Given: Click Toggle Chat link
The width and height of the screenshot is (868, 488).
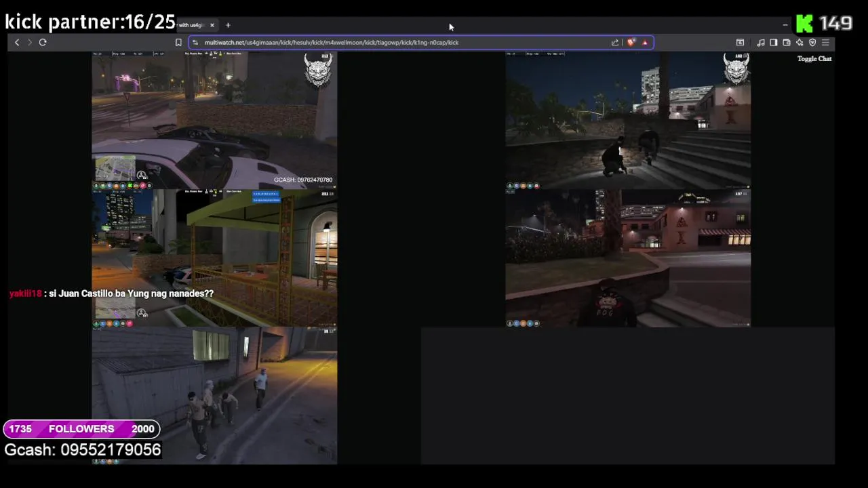Looking at the screenshot, I should click(814, 59).
